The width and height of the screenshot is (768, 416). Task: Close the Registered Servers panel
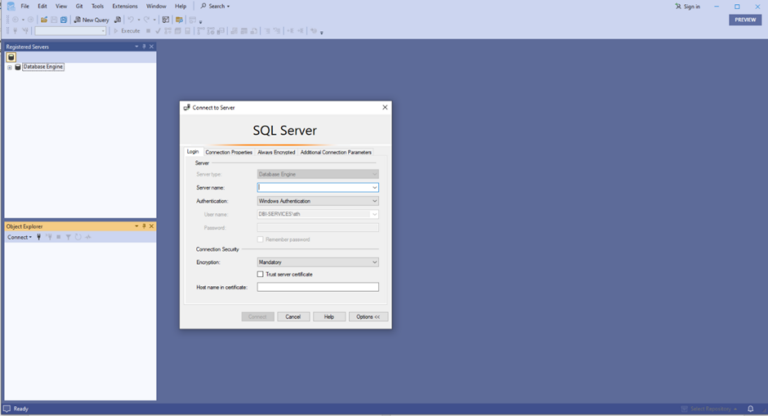click(151, 46)
